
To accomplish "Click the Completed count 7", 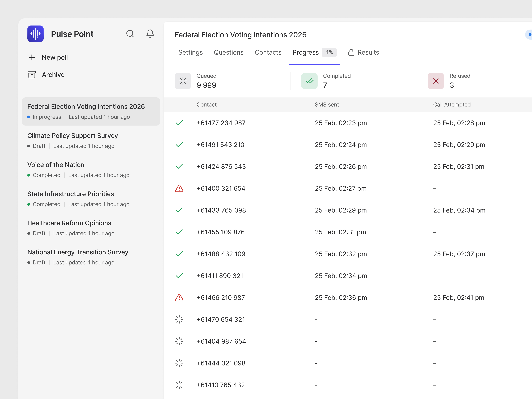I will pyautogui.click(x=325, y=85).
